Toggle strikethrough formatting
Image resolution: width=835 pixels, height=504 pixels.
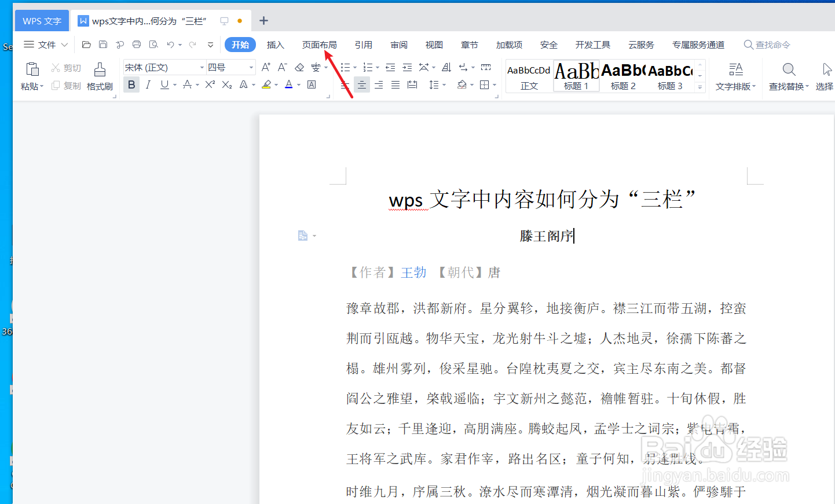pos(187,84)
